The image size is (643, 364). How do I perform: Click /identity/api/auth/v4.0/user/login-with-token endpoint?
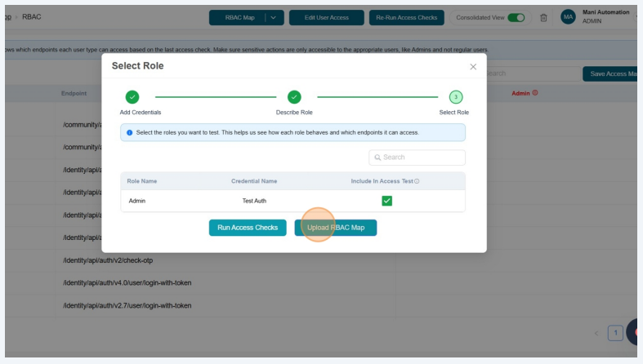(127, 283)
